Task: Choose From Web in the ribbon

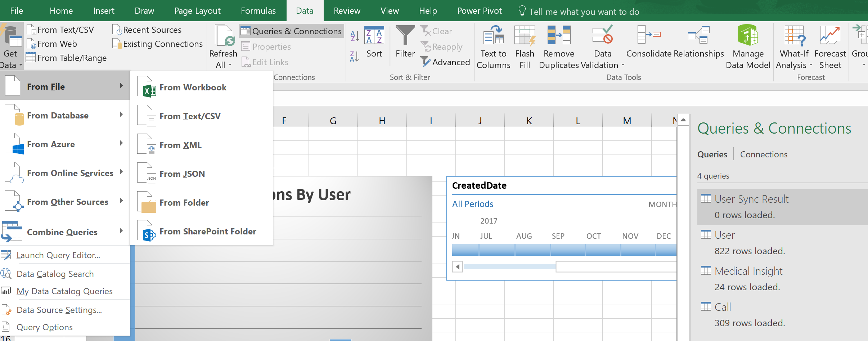Action: 52,44
